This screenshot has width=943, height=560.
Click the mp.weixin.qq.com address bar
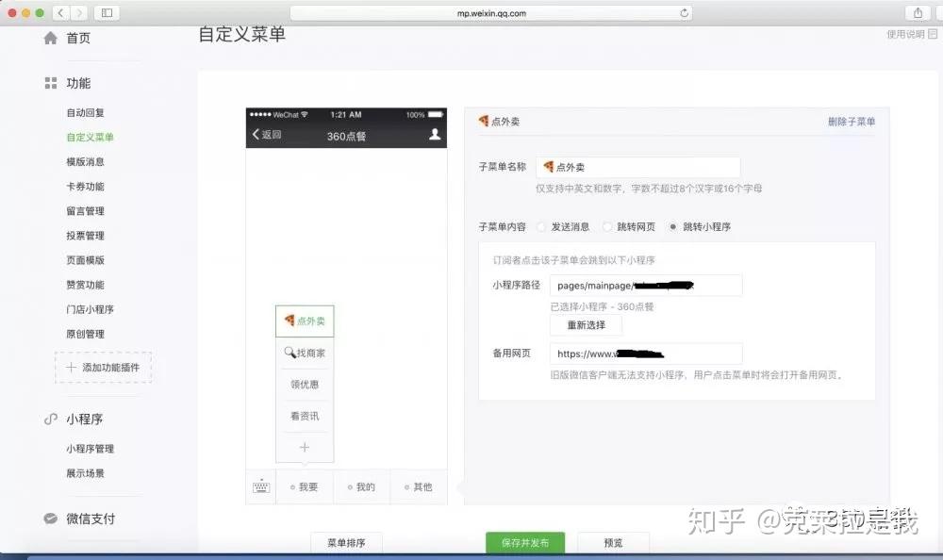pyautogui.click(x=491, y=13)
